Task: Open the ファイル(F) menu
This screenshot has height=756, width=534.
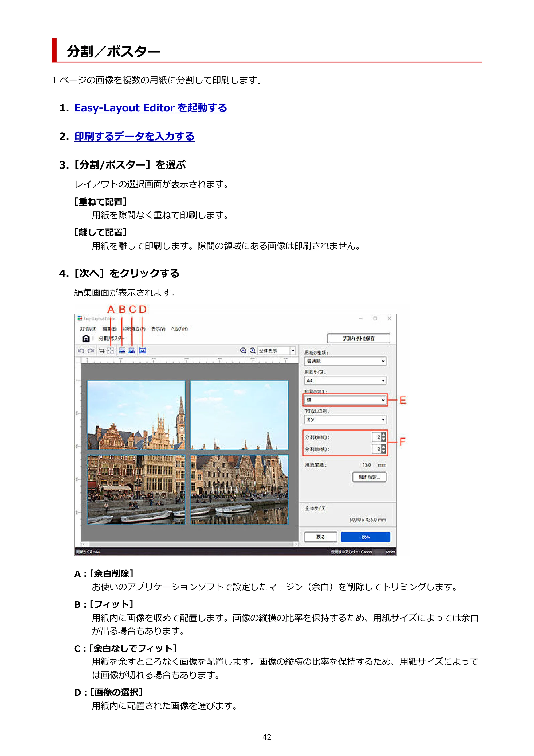Action: pos(88,329)
